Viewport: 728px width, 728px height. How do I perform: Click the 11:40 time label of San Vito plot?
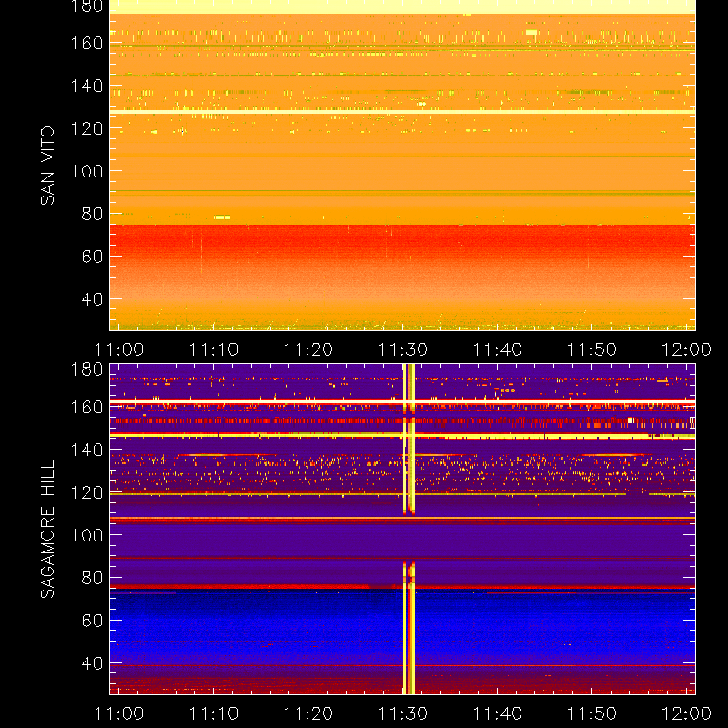(x=497, y=349)
